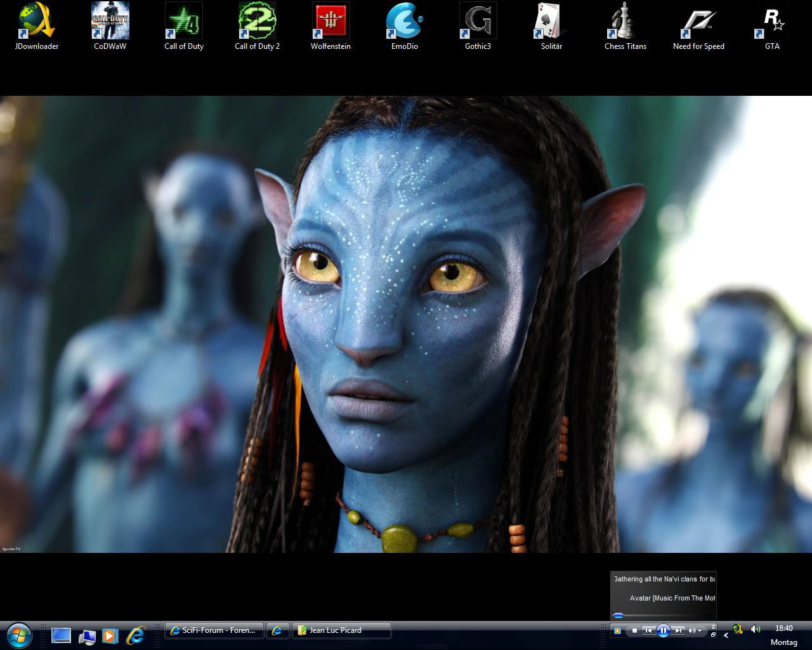Open the Gothic3 desktop shortcut
Image resolution: width=812 pixels, height=650 pixels.
click(x=478, y=22)
